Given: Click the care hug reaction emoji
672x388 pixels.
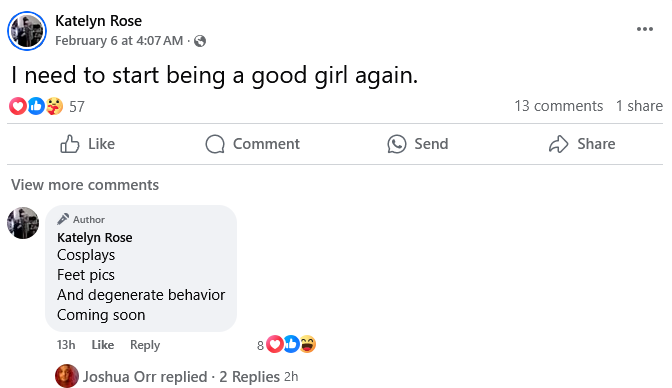Looking at the screenshot, I should [54, 106].
